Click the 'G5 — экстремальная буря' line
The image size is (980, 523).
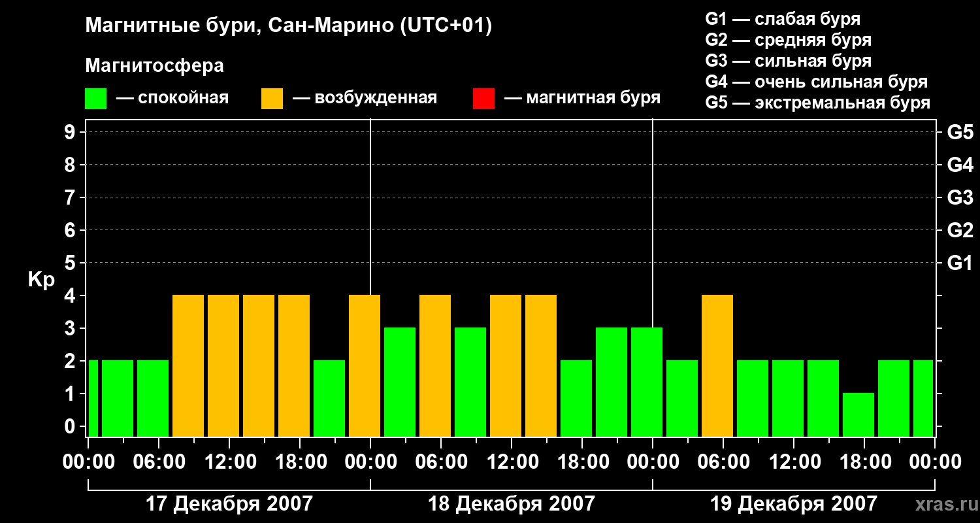pos(818,103)
